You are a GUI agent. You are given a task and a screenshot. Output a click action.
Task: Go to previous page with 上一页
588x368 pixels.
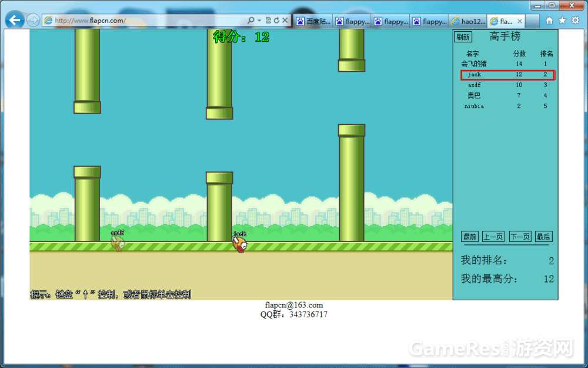(x=493, y=237)
